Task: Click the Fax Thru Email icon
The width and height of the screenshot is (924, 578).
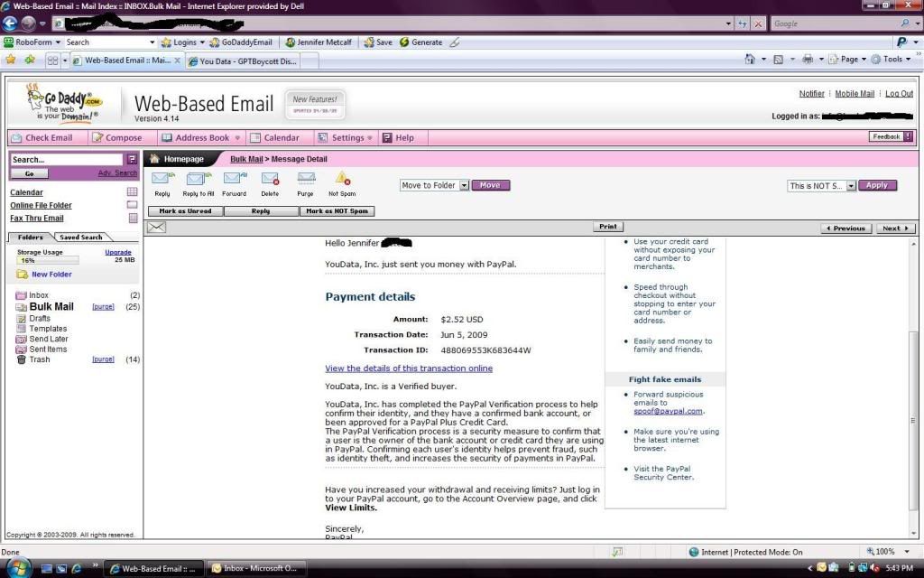Action: [x=134, y=218]
